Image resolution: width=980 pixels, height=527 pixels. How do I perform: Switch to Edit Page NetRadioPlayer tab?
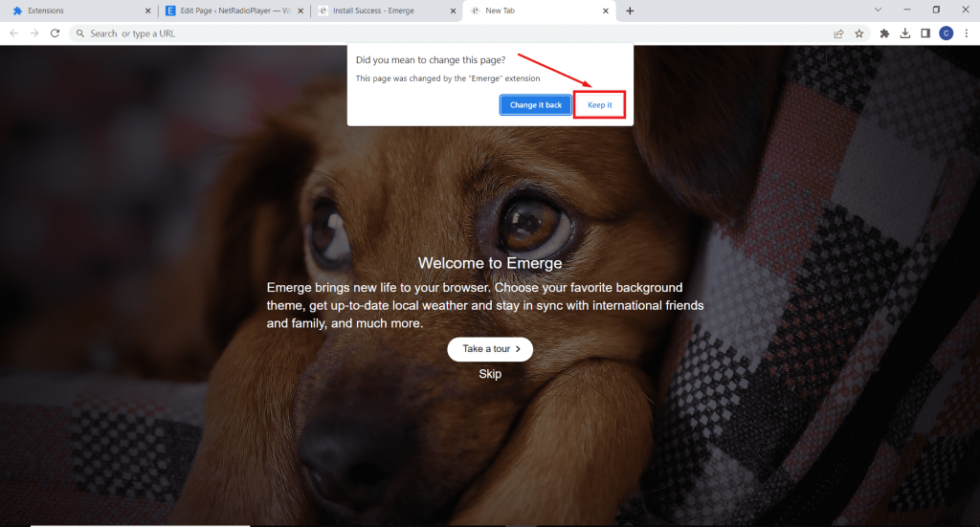234,11
